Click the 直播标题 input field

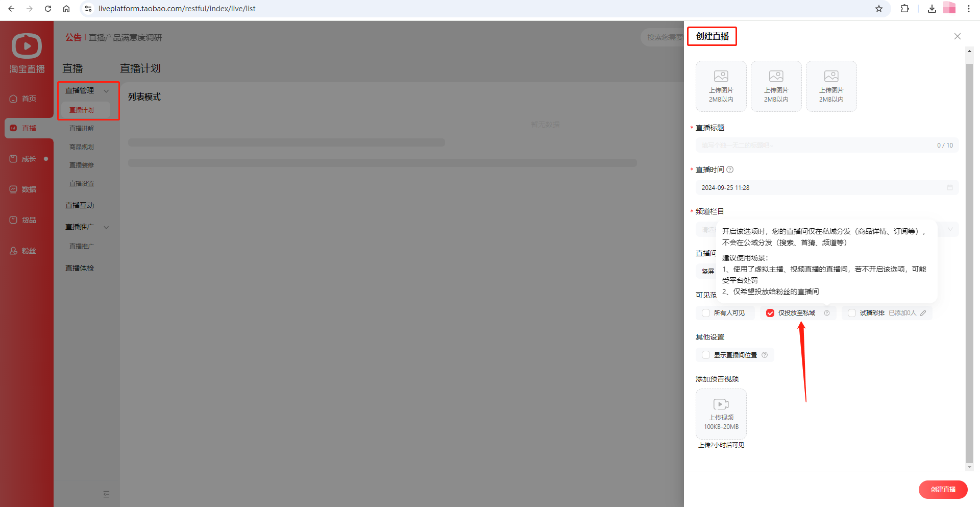(x=827, y=146)
